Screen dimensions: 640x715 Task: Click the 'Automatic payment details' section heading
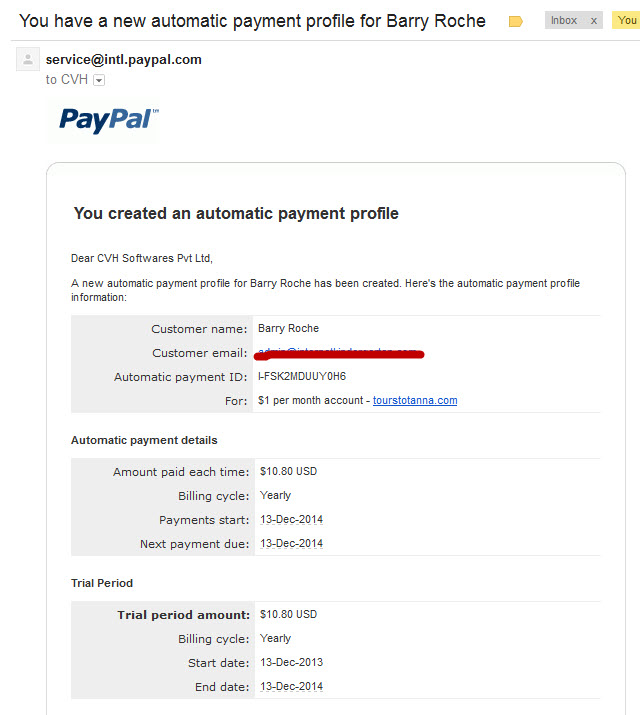click(144, 440)
